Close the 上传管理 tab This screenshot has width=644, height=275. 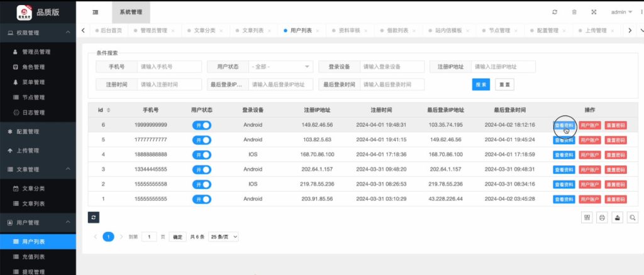(x=613, y=31)
